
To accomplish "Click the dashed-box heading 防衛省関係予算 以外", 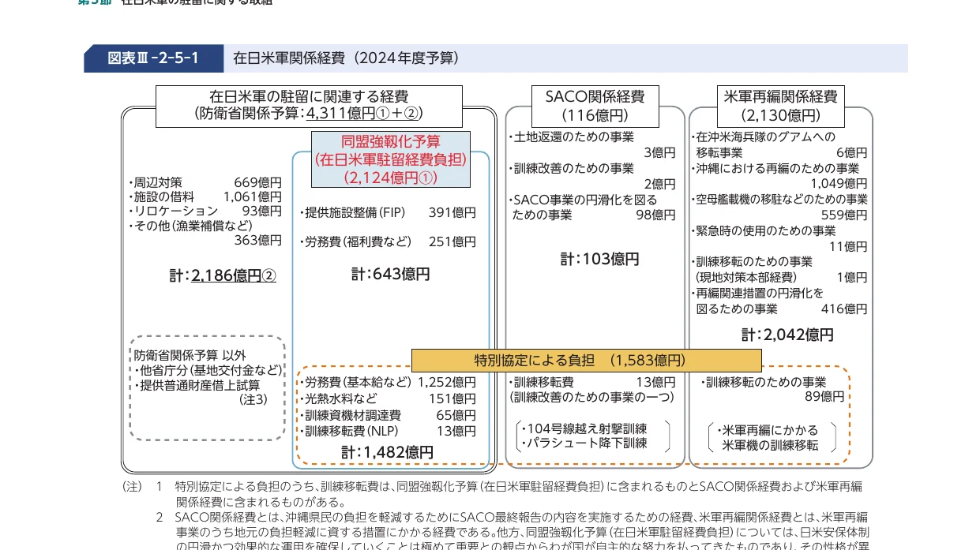I will click(x=190, y=355).
